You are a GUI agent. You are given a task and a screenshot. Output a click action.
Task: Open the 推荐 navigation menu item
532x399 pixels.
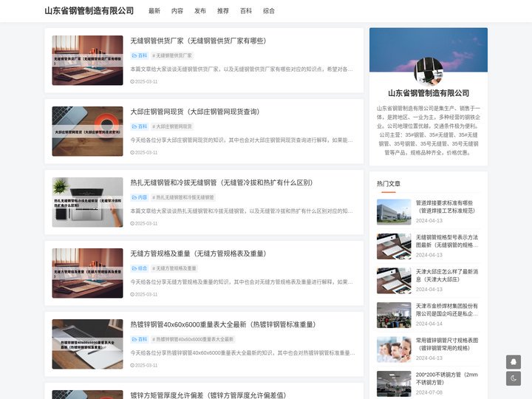click(223, 11)
